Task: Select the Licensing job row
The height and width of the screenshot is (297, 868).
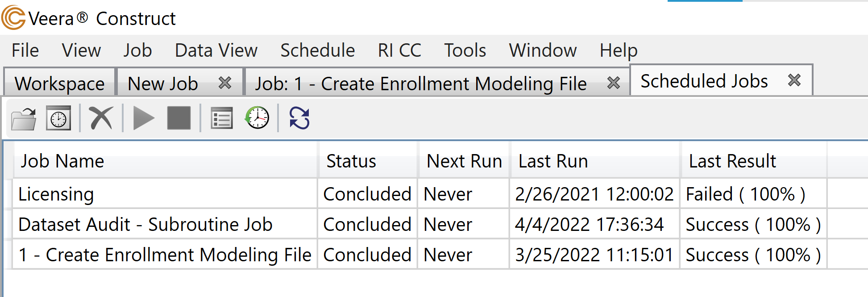Action: coord(419,194)
